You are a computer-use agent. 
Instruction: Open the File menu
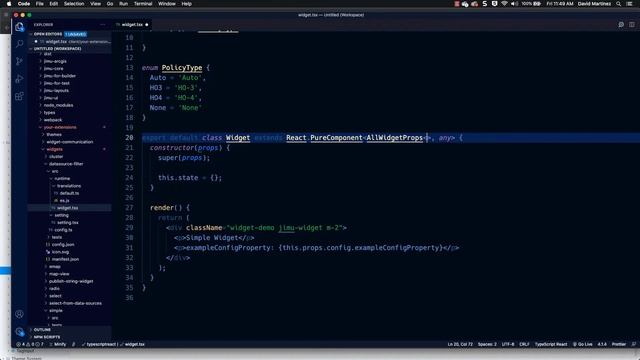coord(40,4)
